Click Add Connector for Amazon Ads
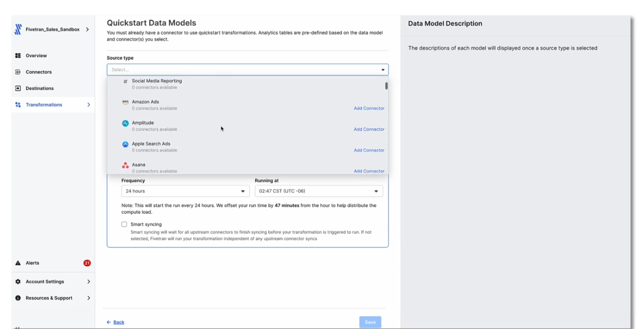This screenshot has height=329, width=644. [369, 108]
